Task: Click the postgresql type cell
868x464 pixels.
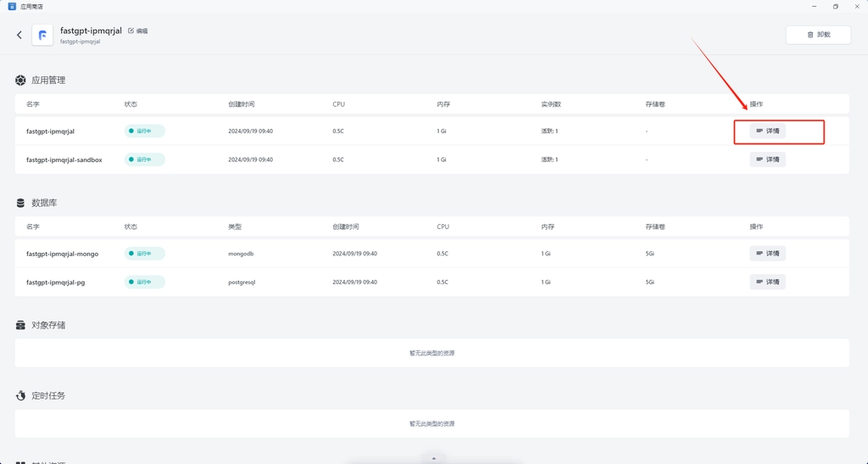Action: pos(242,282)
